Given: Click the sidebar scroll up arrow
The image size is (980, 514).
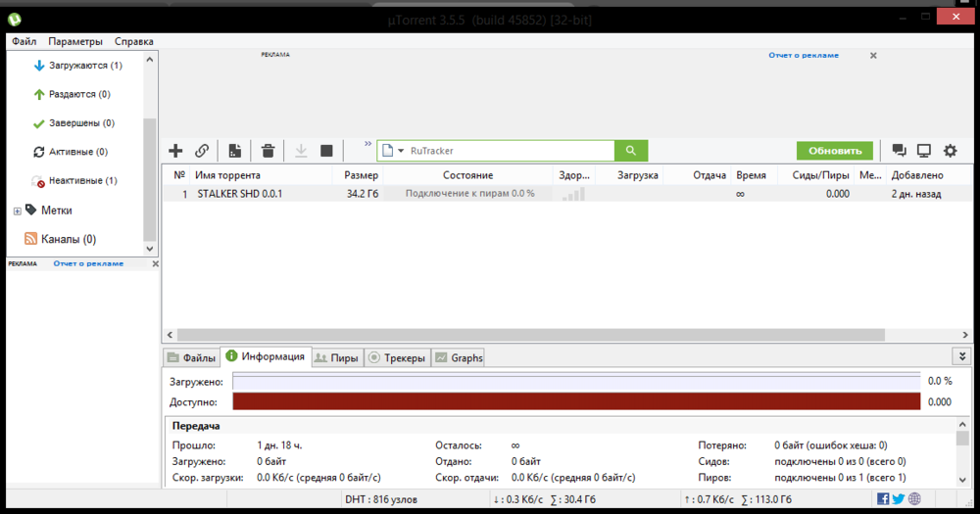Looking at the screenshot, I should [x=149, y=60].
